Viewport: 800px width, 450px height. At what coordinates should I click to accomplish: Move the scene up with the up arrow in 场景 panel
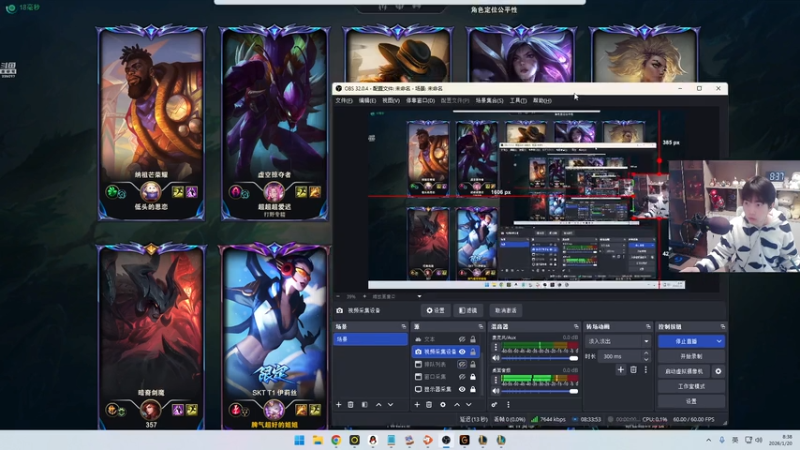click(x=379, y=405)
